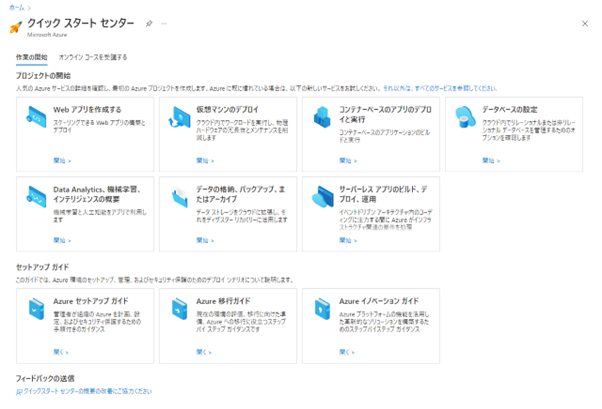Select the 作業の開始 tab
The image size is (602, 409).
(x=32, y=58)
